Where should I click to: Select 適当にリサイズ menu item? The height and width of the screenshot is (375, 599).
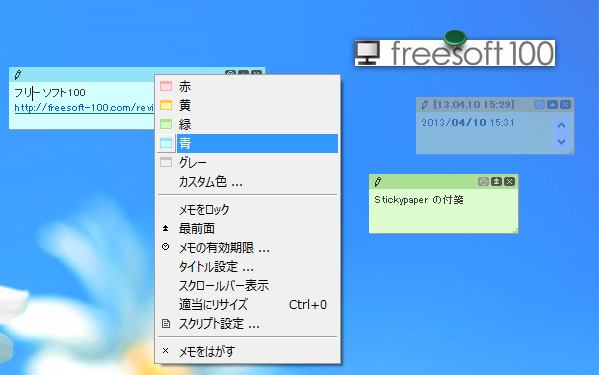point(248,305)
